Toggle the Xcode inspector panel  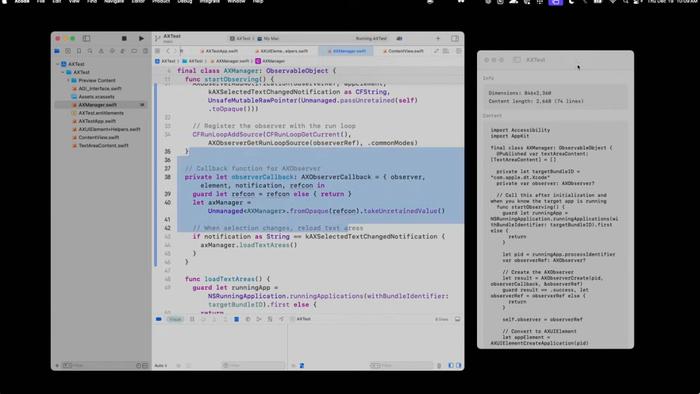click(454, 38)
